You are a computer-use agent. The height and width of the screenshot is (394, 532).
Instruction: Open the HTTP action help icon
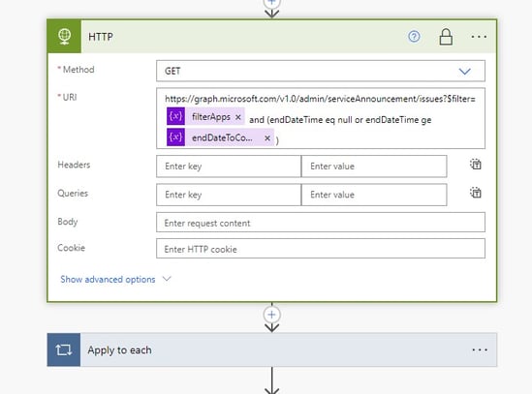[x=414, y=36]
